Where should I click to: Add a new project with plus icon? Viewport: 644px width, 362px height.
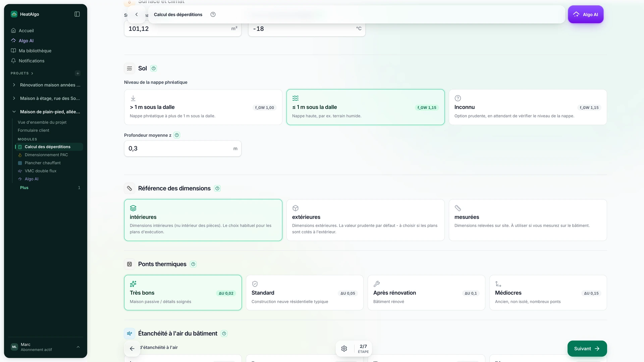pos(78,73)
